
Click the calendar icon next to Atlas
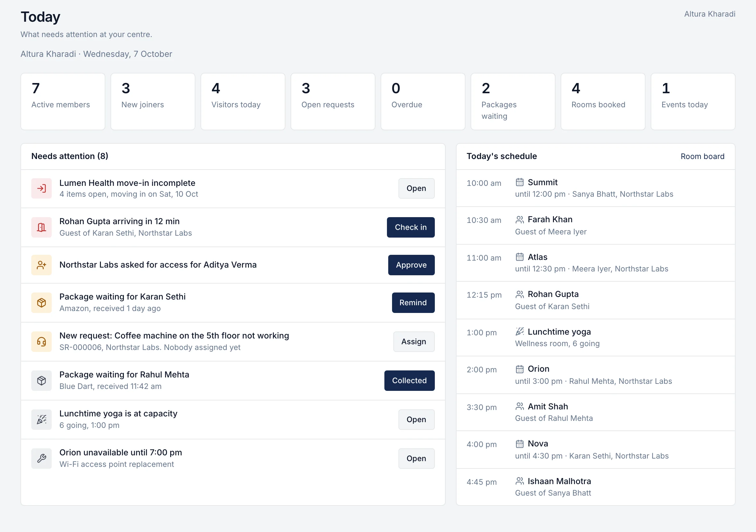(519, 257)
